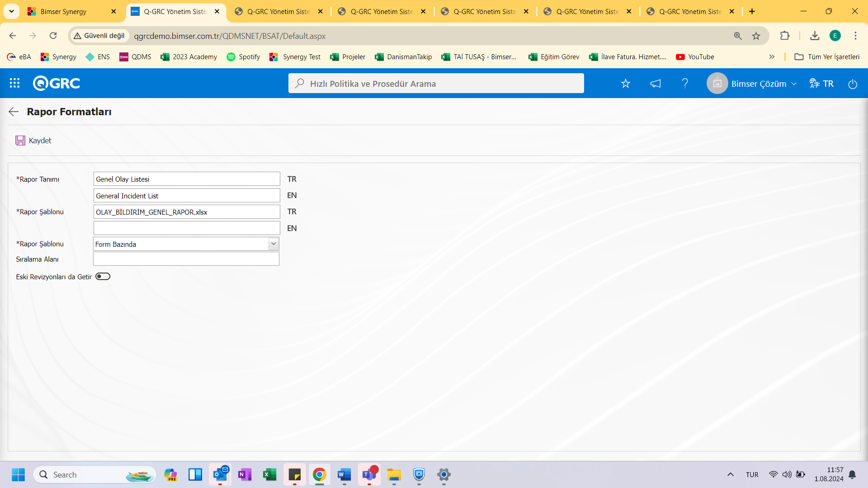The height and width of the screenshot is (488, 868).
Task: Expand the Rapor Şablonu Form Bazında dropdown
Action: pos(273,243)
